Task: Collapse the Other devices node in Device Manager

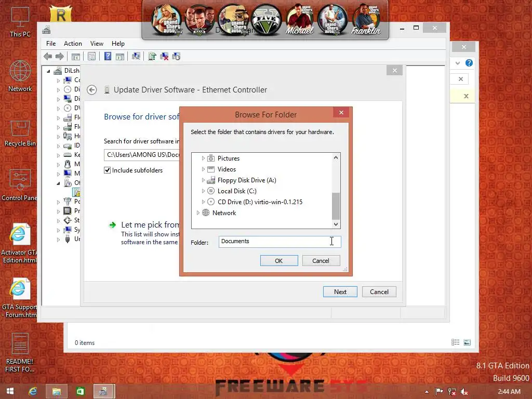Action: [58, 183]
